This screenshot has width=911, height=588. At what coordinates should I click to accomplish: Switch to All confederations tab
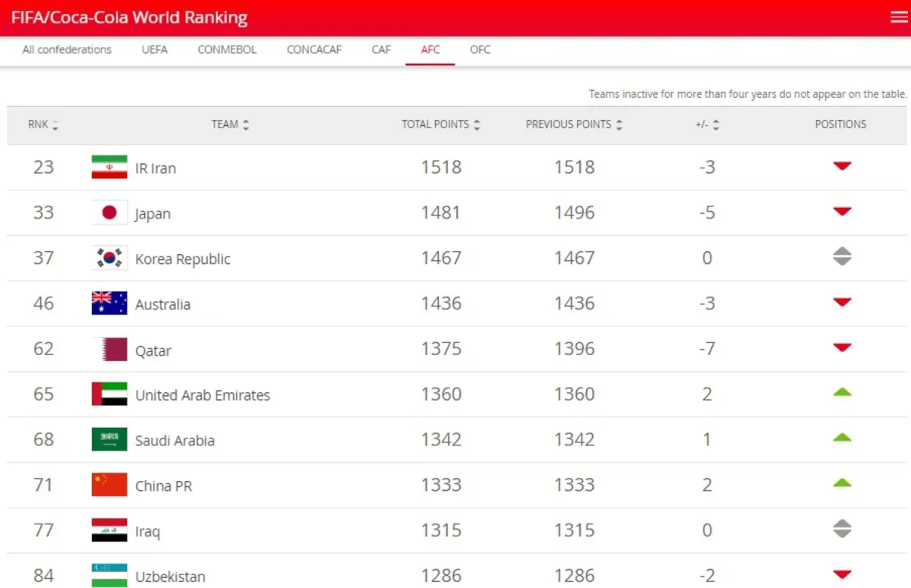[67, 49]
